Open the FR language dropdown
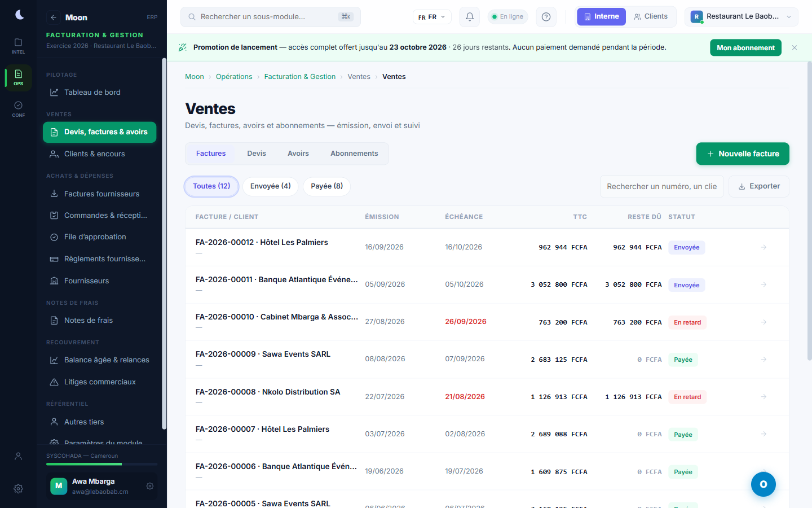Screen dimensions: 812x508 click(432, 17)
